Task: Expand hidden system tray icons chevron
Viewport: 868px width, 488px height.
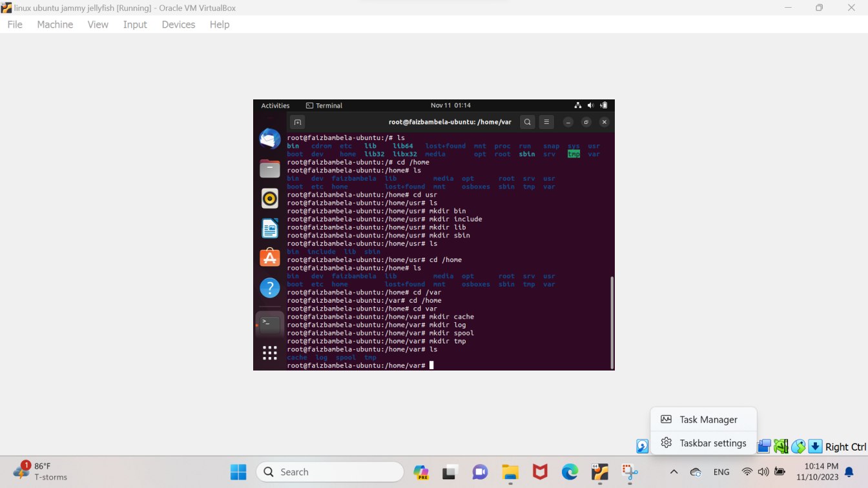Action: pyautogui.click(x=674, y=472)
